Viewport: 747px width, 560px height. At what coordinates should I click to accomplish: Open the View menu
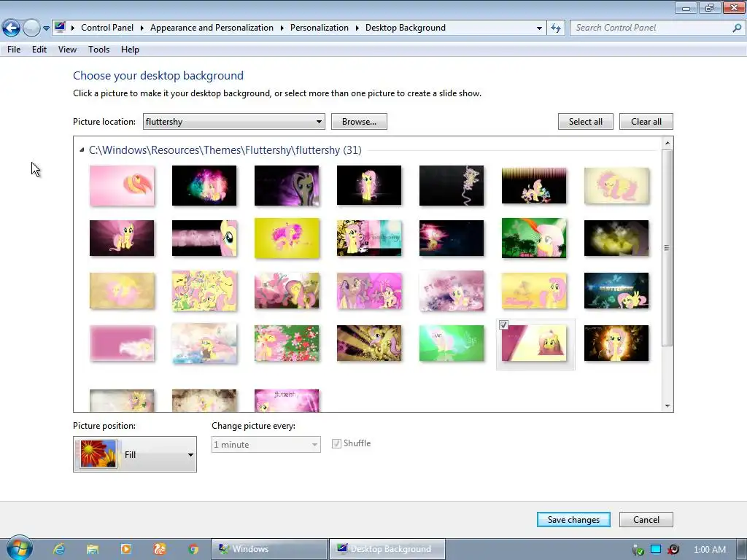67,50
